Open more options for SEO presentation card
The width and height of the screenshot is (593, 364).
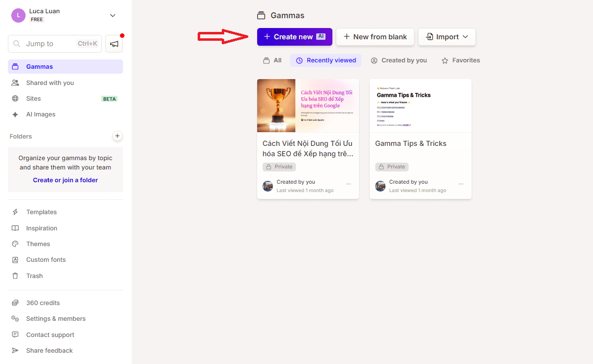pyautogui.click(x=348, y=184)
